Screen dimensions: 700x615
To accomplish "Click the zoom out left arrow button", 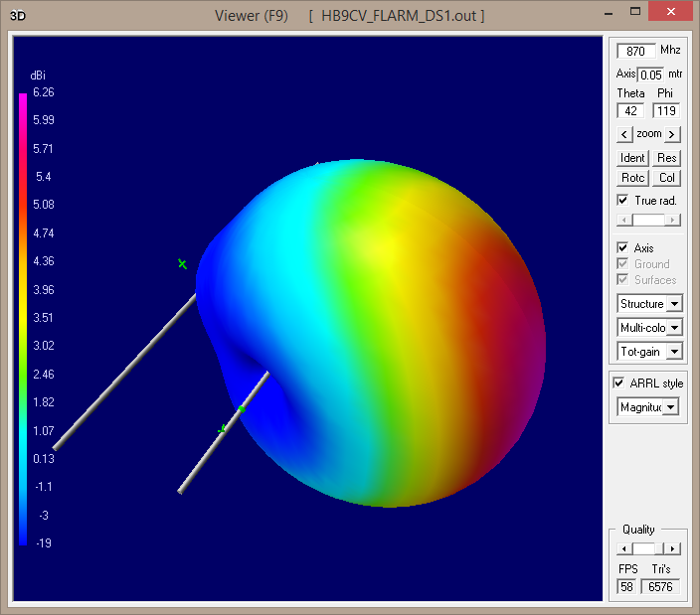I will (624, 134).
